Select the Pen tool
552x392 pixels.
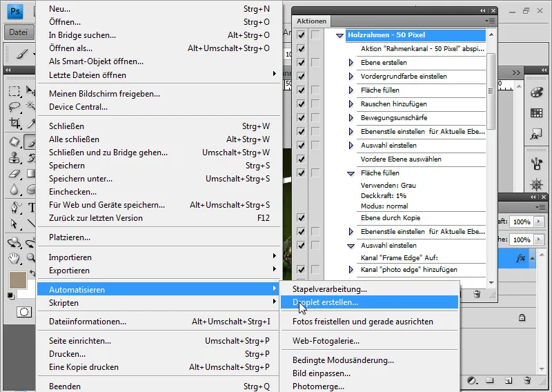(14, 207)
